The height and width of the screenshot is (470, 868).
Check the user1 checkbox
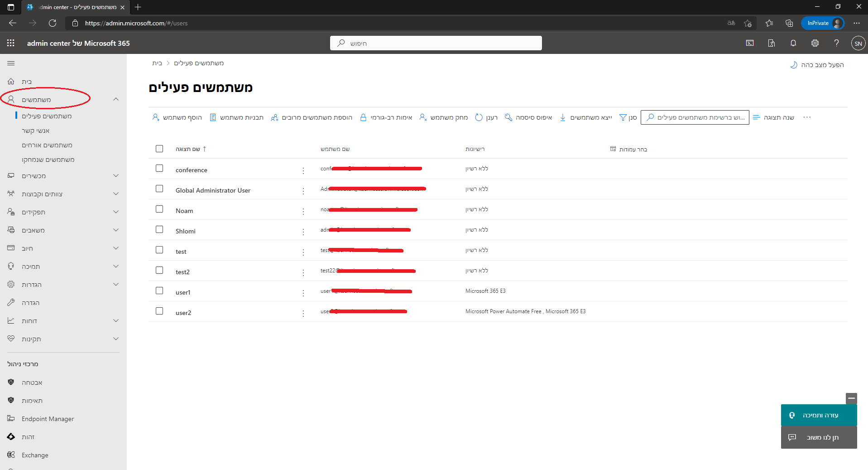pyautogui.click(x=159, y=291)
